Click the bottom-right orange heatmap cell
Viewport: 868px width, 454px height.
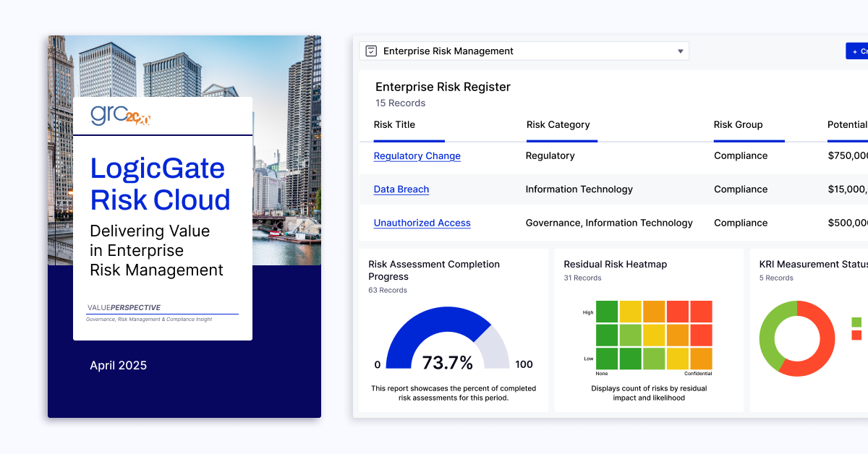(701, 359)
